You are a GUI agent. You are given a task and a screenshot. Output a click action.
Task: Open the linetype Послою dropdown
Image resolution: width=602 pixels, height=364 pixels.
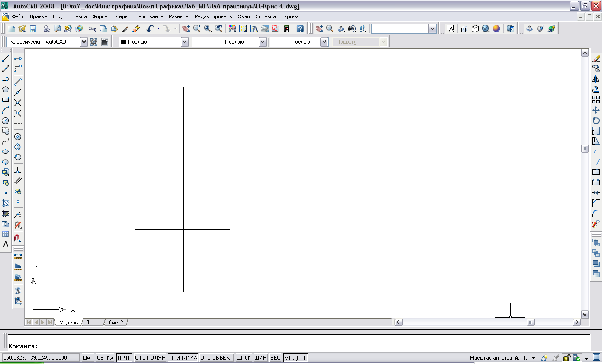coord(262,42)
